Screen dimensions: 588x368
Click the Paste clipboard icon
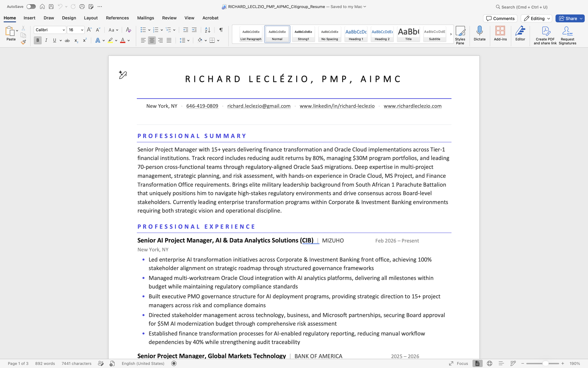(10, 31)
